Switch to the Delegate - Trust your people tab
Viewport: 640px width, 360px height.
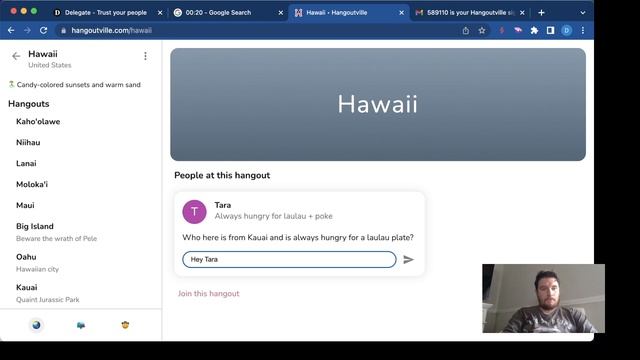(x=106, y=13)
